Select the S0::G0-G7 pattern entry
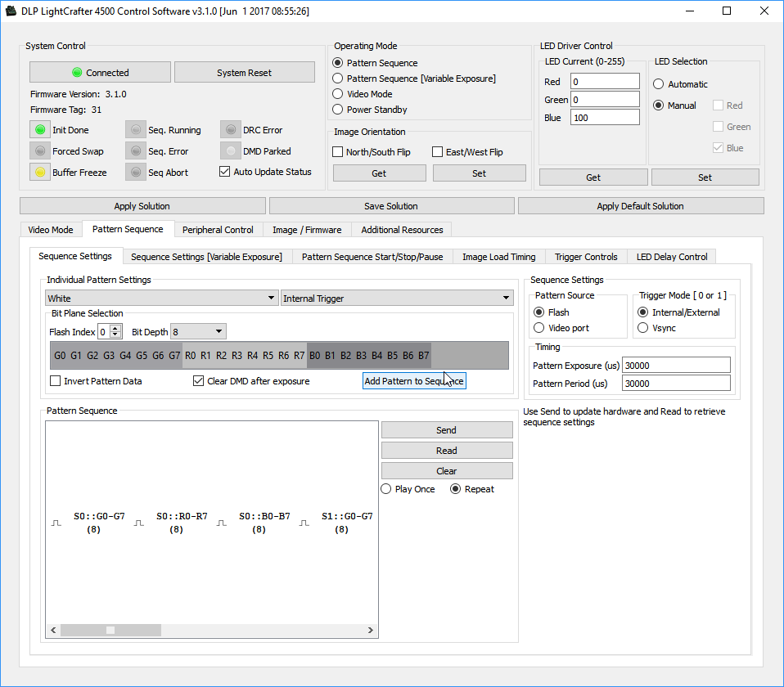Image resolution: width=784 pixels, height=687 pixels. tap(99, 523)
